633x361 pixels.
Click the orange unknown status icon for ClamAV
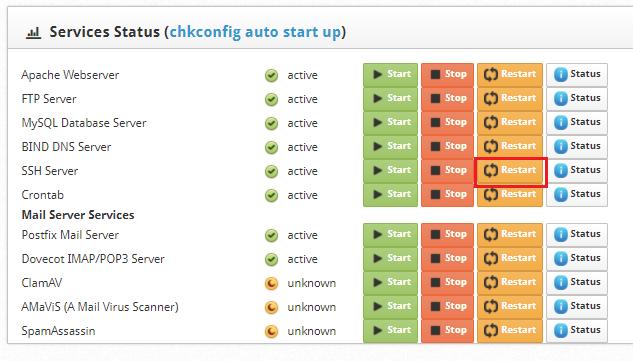(271, 283)
